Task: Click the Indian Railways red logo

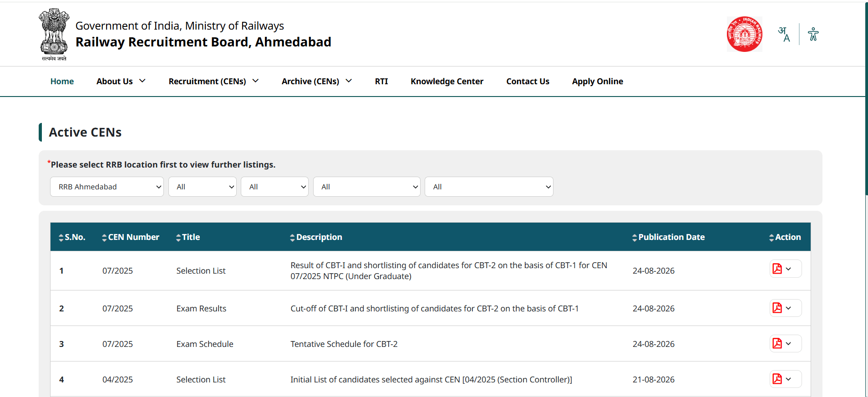Action: point(744,34)
